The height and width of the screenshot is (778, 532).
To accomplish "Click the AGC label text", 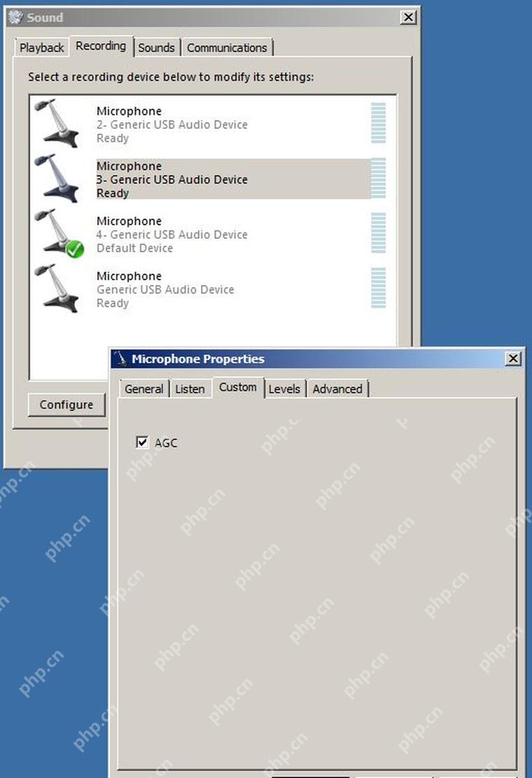I will [x=166, y=443].
